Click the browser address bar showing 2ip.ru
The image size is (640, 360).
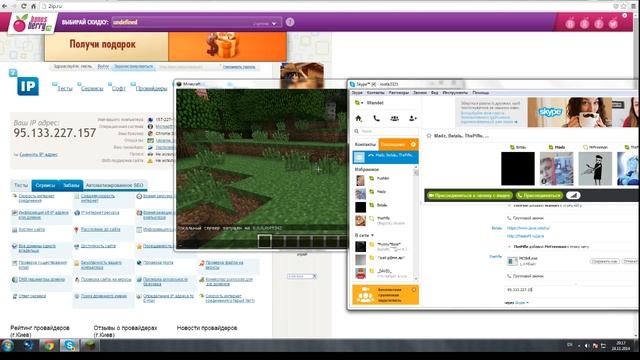click(x=327, y=6)
